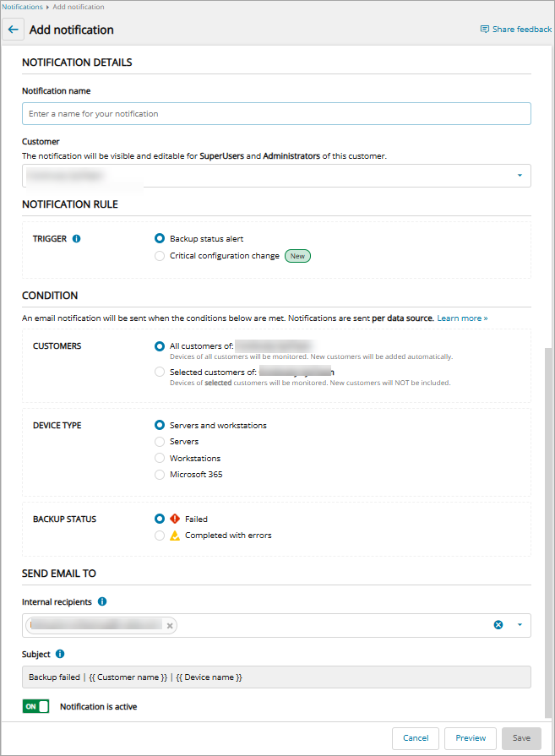The image size is (555, 756).
Task: Select Critical configuration change trigger
Action: [160, 256]
